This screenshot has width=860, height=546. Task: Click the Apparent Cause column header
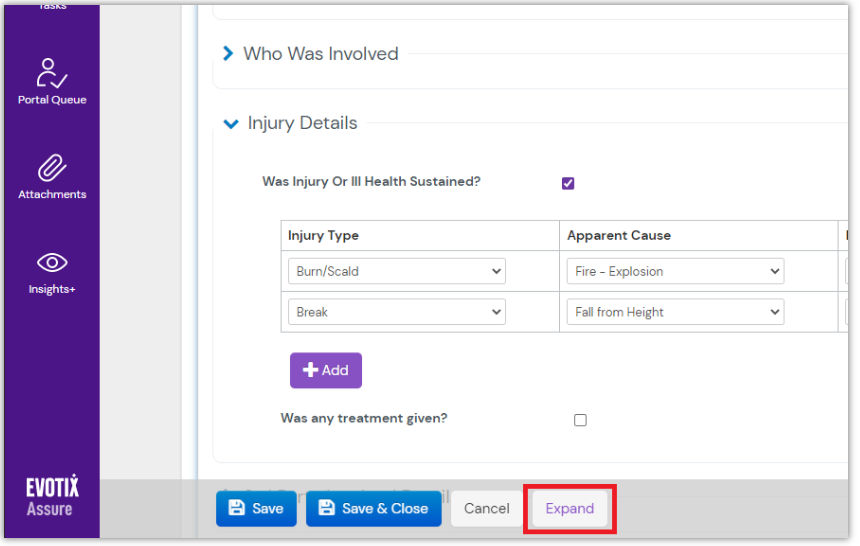click(619, 235)
